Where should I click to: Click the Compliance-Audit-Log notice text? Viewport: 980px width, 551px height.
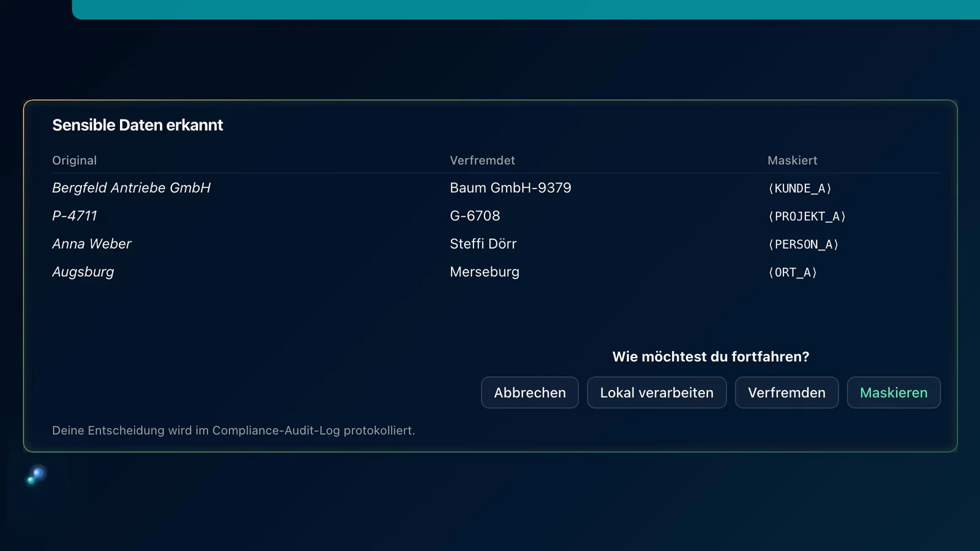click(233, 430)
